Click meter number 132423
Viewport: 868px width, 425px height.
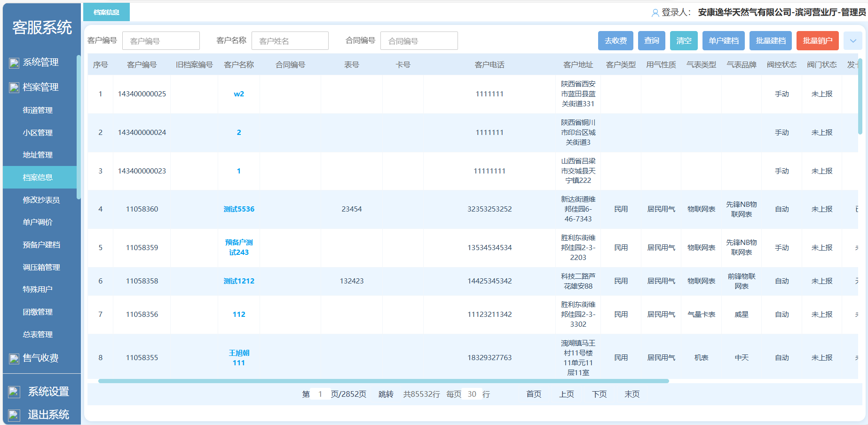coord(352,281)
